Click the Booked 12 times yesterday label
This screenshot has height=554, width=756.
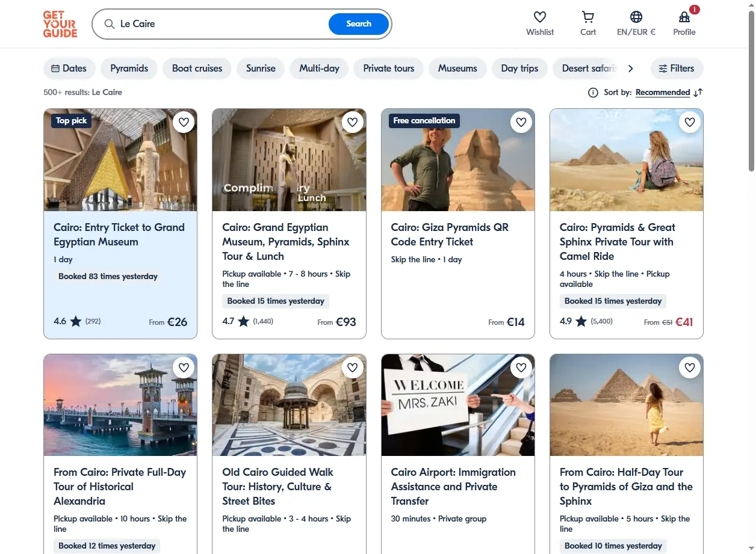pyautogui.click(x=107, y=546)
